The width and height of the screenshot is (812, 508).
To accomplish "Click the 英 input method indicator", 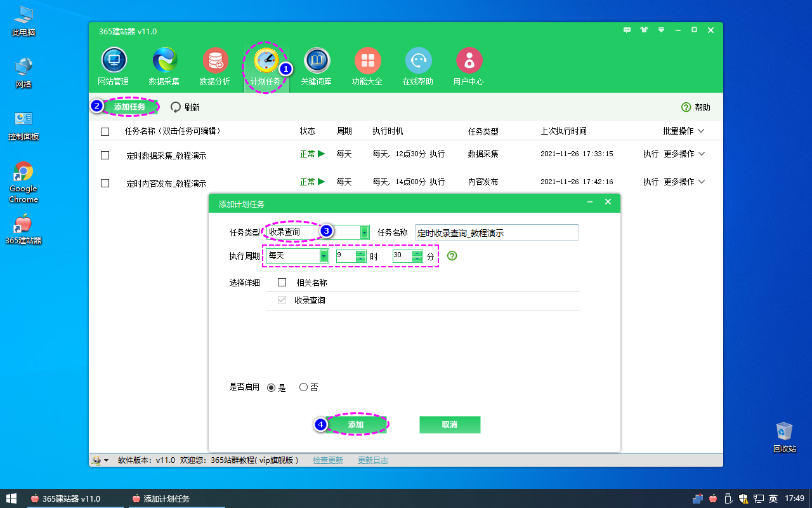I will [773, 498].
